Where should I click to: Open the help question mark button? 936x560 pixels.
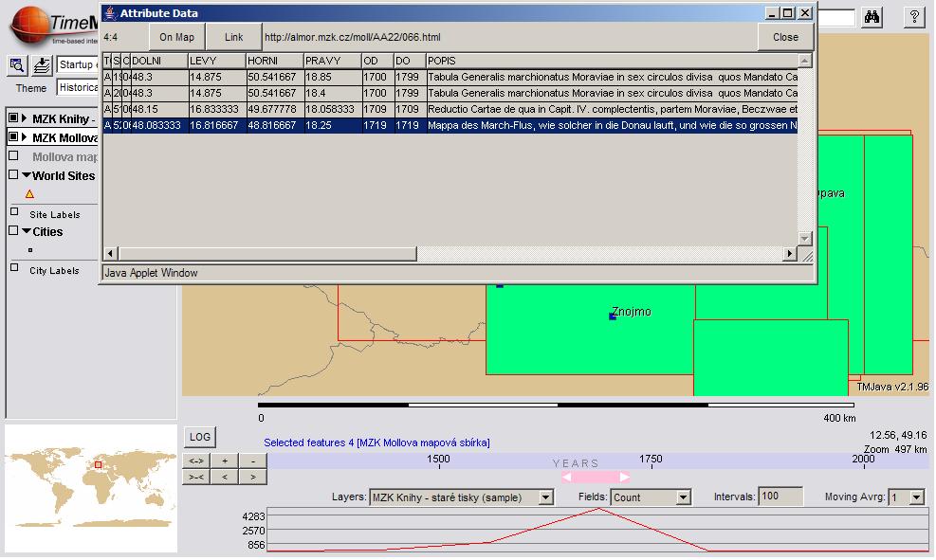(x=914, y=17)
